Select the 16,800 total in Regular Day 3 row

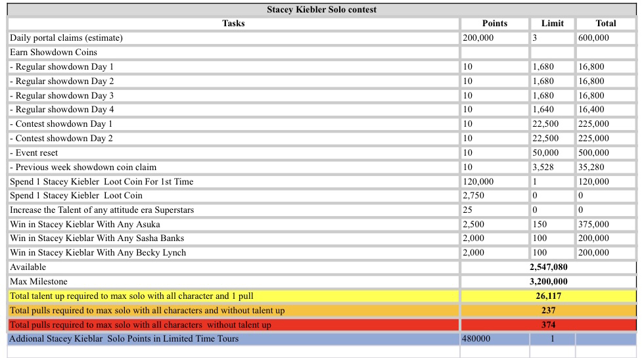coord(606,95)
